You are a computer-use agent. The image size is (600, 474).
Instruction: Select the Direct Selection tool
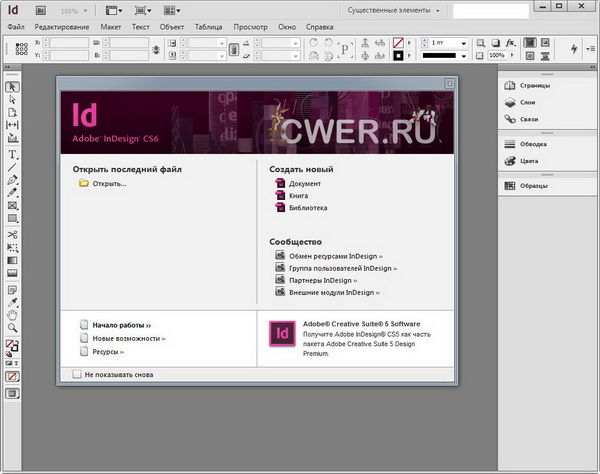click(13, 100)
